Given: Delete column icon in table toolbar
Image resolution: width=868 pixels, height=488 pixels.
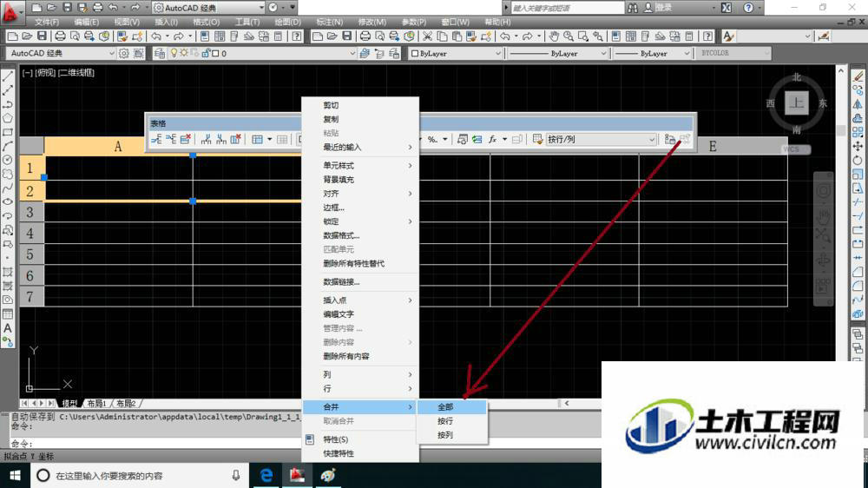Looking at the screenshot, I should pos(235,139).
